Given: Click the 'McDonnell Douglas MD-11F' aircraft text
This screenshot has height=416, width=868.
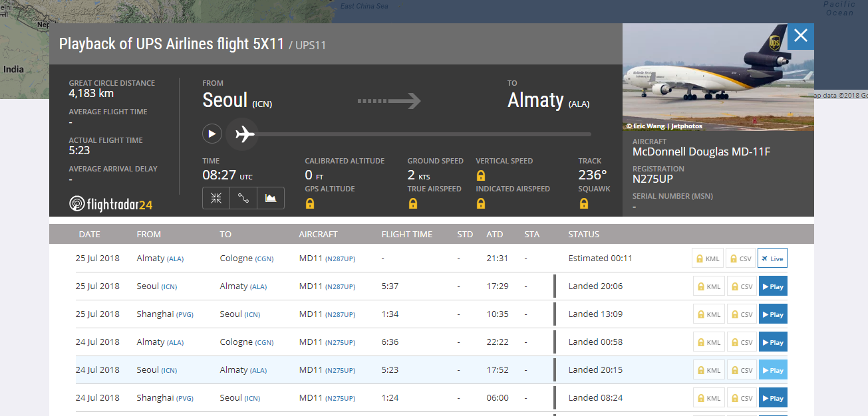Looking at the screenshot, I should (x=701, y=152).
